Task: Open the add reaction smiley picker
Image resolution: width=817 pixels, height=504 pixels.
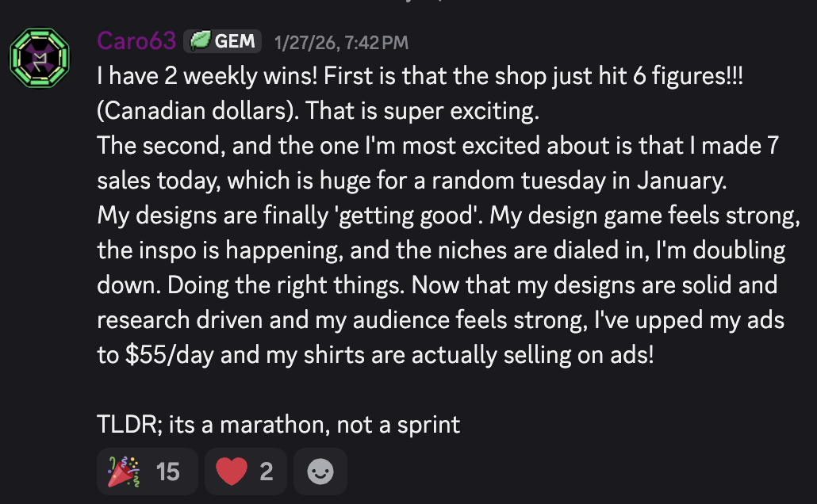Action: (x=320, y=472)
